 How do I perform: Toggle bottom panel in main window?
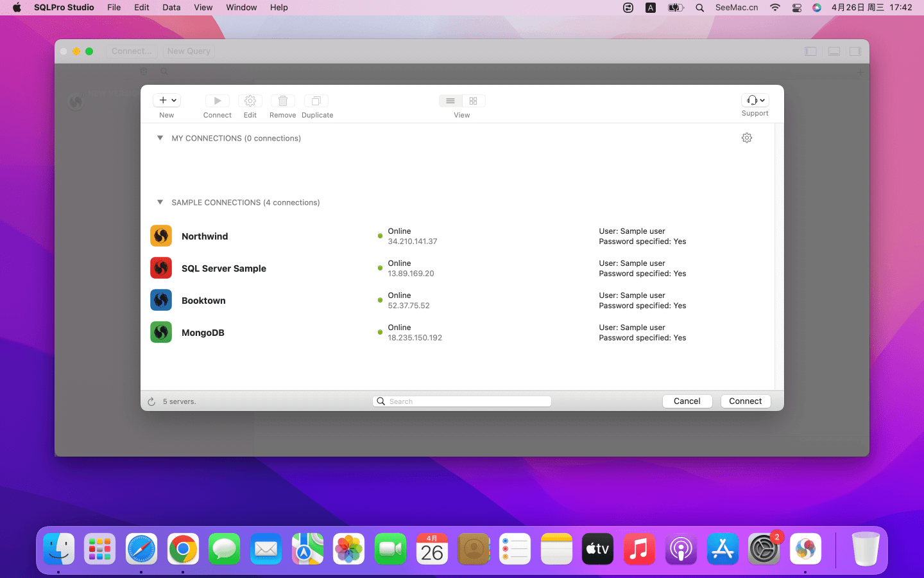point(834,51)
